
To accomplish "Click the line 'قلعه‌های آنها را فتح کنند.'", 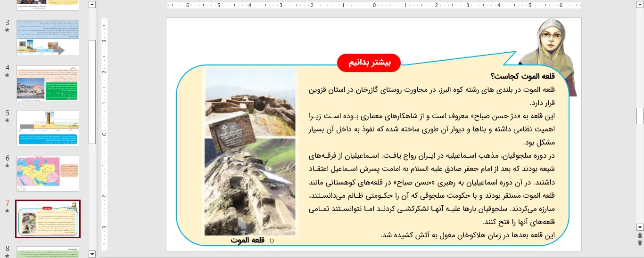I will (519, 221).
